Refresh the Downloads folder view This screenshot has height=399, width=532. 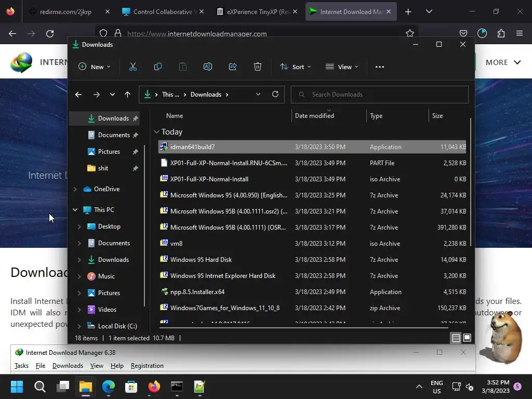[275, 95]
